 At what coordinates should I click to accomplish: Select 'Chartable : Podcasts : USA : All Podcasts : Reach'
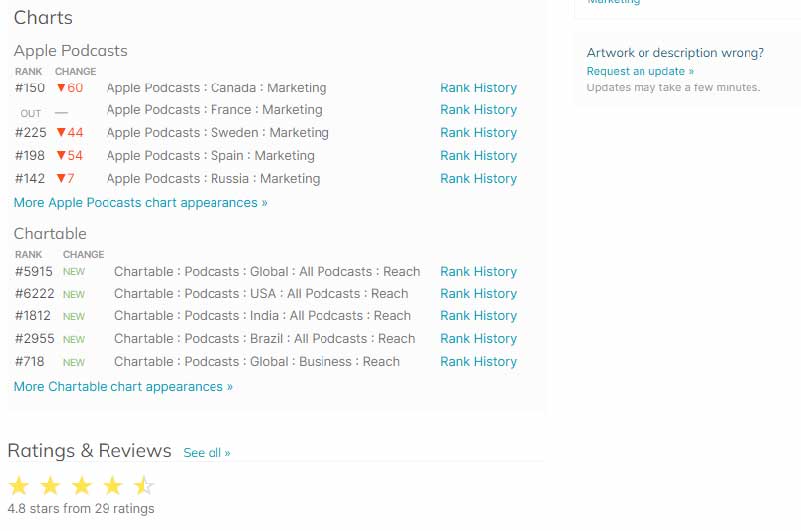point(261,294)
